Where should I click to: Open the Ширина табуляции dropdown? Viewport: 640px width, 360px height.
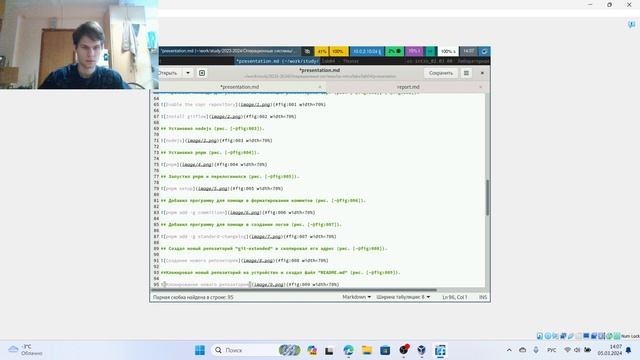point(403,297)
